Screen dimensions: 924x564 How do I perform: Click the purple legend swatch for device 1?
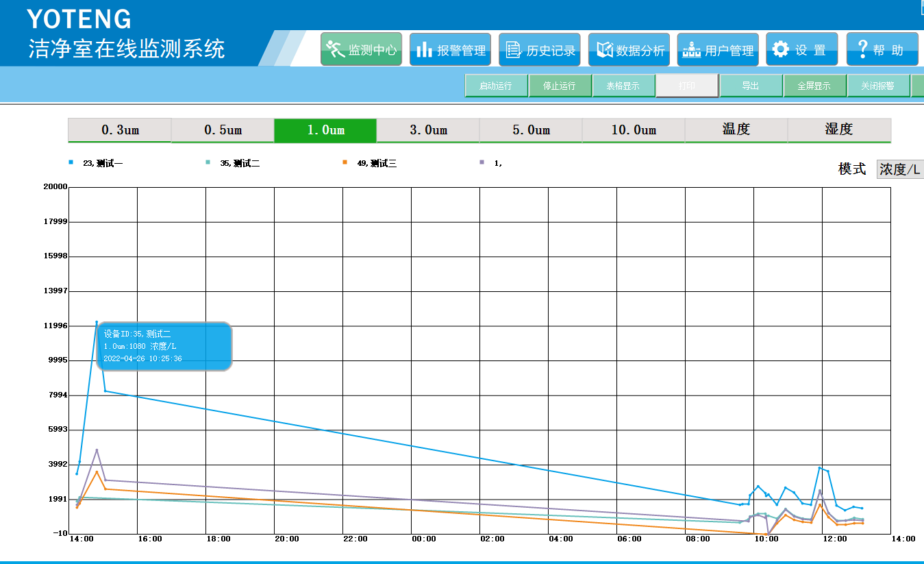[x=482, y=162]
